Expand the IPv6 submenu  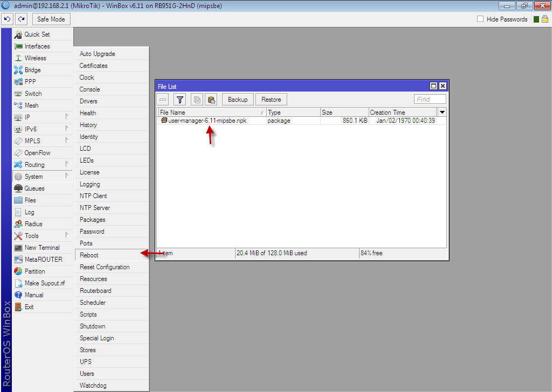(x=43, y=129)
